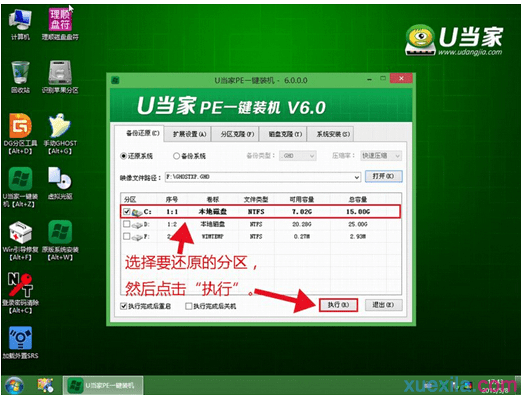Open the 压缩率 快速压缩 dropdown
Screen dimensions: 525x397
(x=381, y=156)
